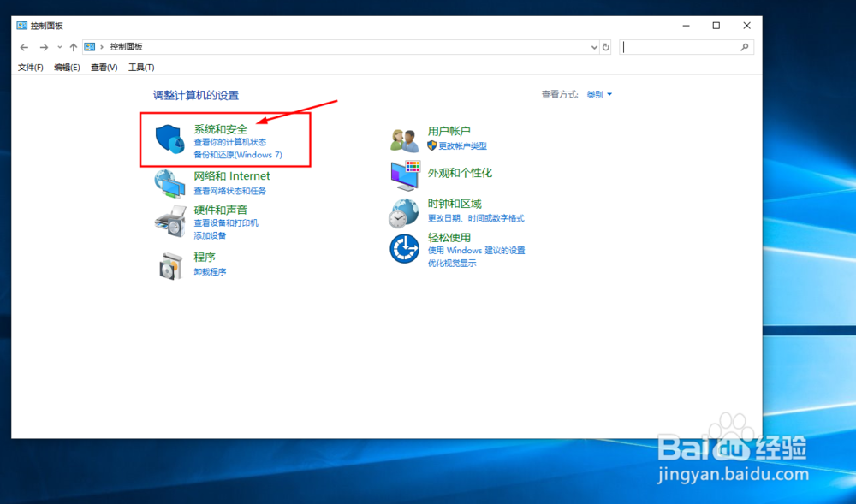Open 网络和 Internet category link

coord(232,176)
